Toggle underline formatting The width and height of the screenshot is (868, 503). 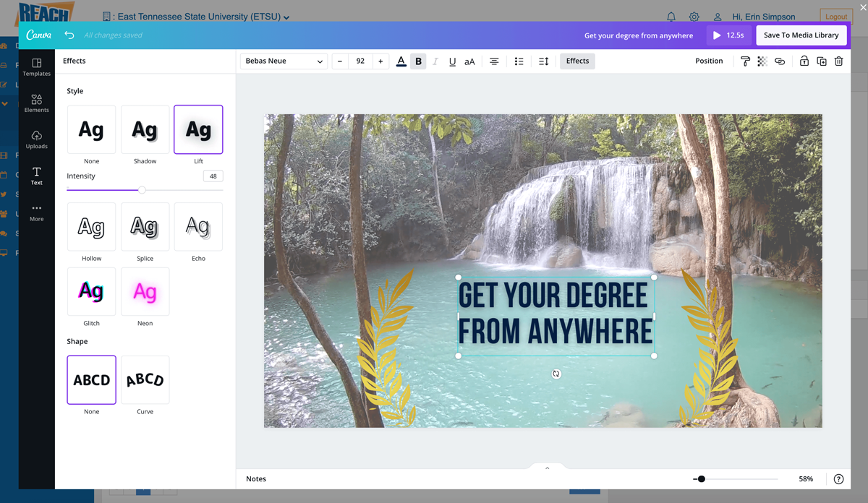(452, 61)
